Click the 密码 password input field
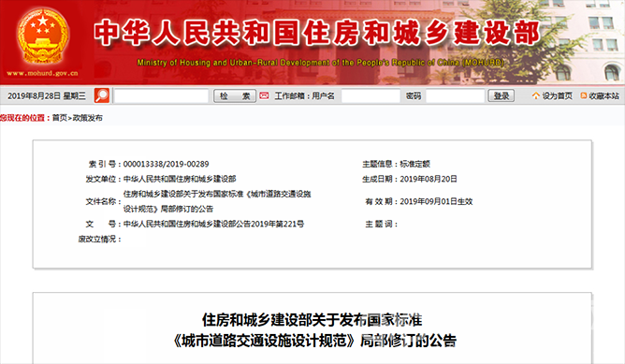The height and width of the screenshot is (364, 625). coord(455,95)
